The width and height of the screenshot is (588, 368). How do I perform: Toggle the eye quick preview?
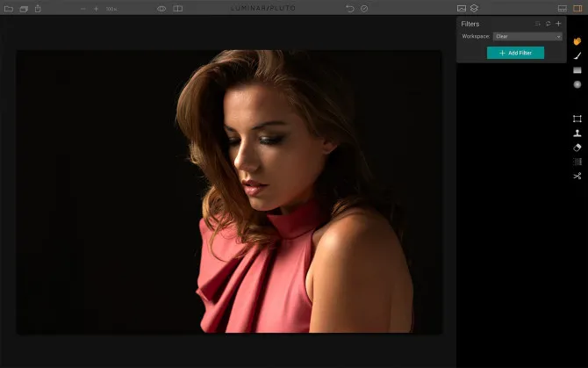click(161, 9)
